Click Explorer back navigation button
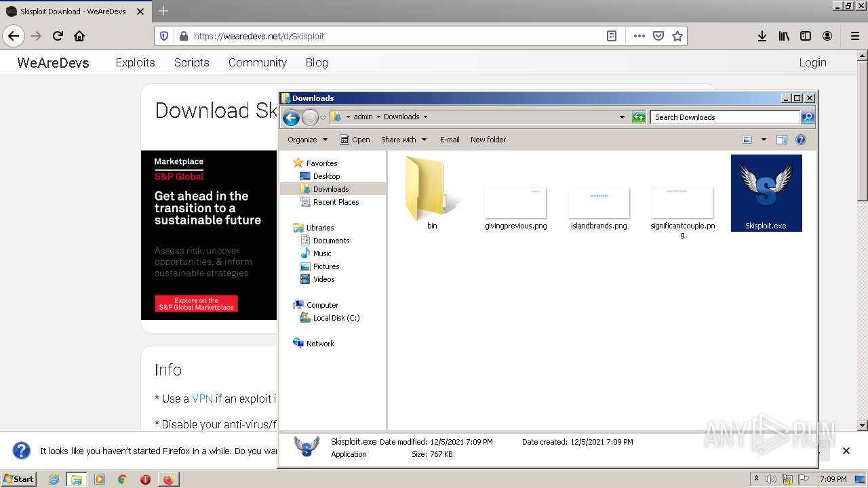This screenshot has width=868, height=488. (291, 117)
